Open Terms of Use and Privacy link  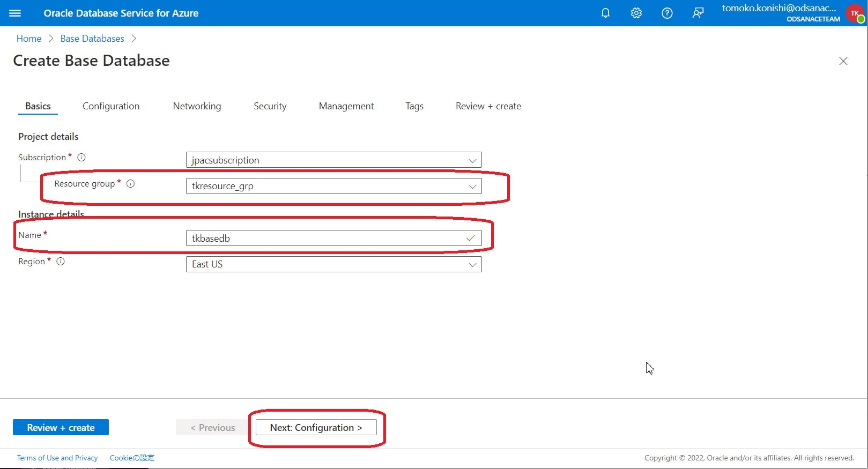57,458
